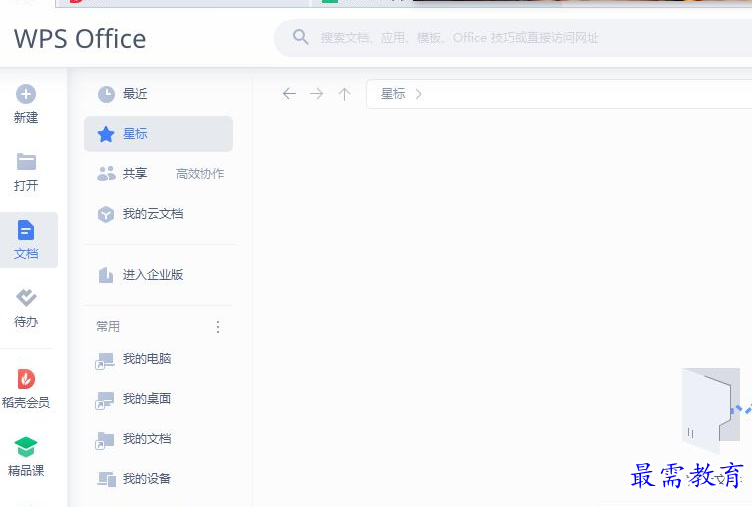The height and width of the screenshot is (507, 752).
Task: Click the 我的设备 devices icon
Action: pyautogui.click(x=106, y=479)
